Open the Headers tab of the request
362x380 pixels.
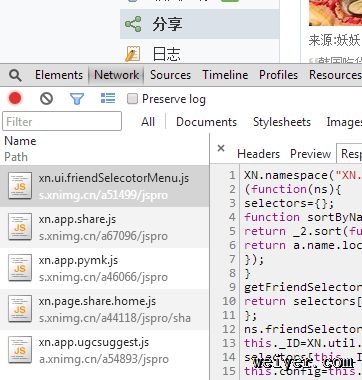coord(258,154)
